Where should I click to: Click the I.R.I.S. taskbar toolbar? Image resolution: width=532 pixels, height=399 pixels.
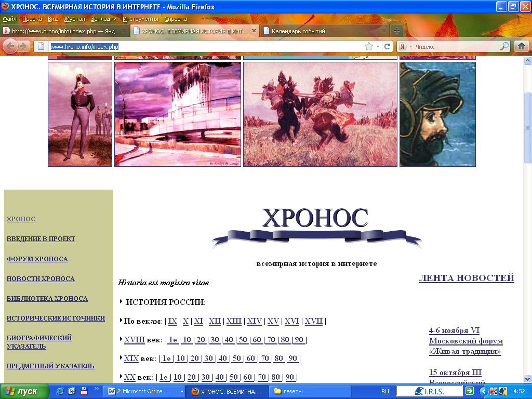coord(429,391)
